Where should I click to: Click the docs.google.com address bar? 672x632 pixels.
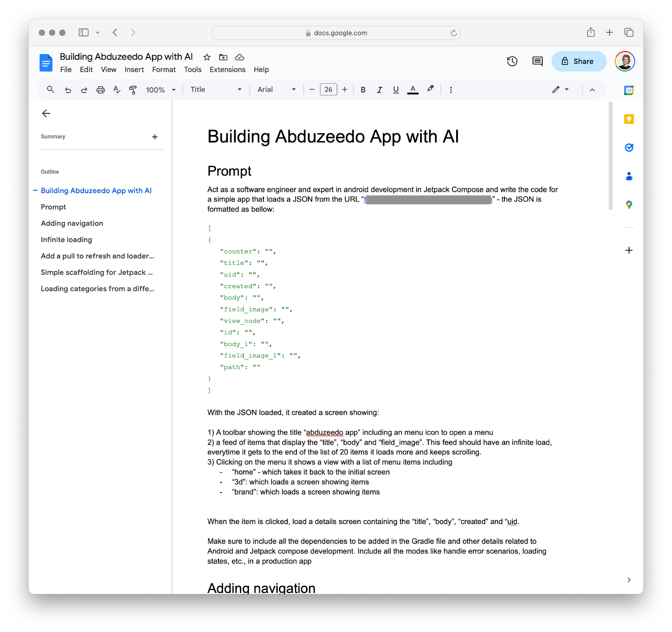click(x=336, y=33)
